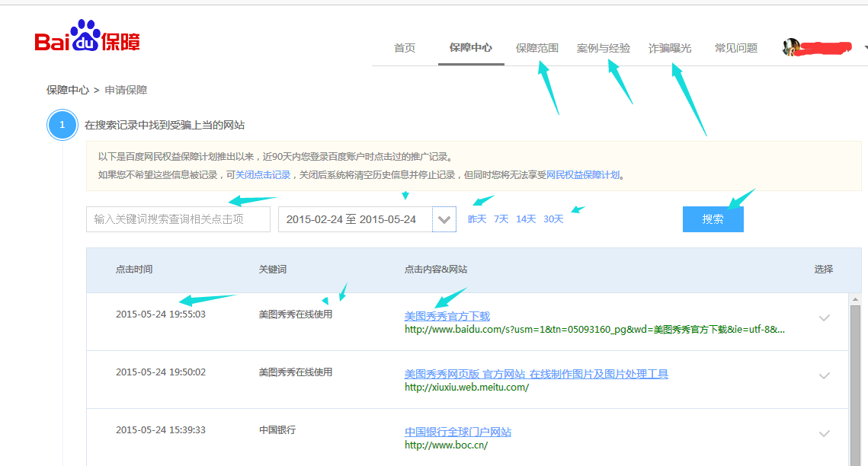Select the 保障中心 tab

(x=470, y=47)
